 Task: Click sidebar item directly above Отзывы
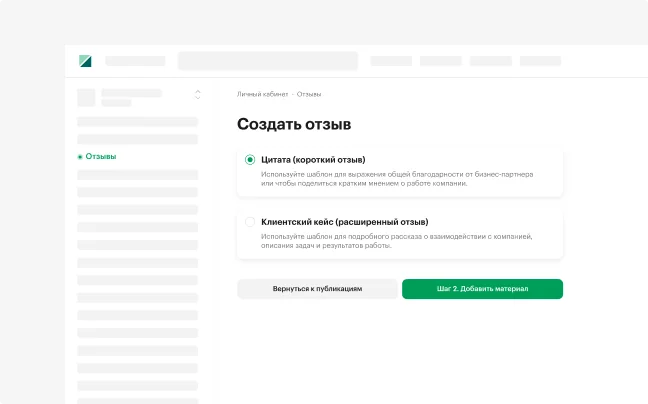point(137,139)
